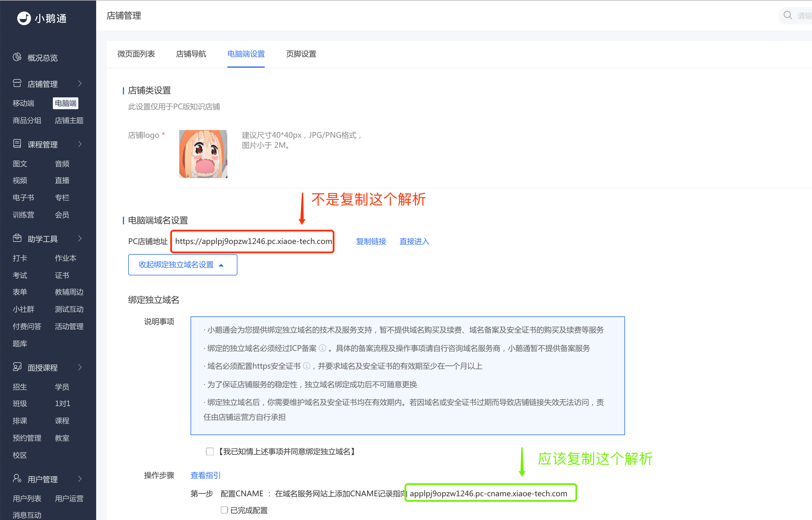Click the 课程管理 list icon
The image size is (812, 520).
click(x=17, y=144)
